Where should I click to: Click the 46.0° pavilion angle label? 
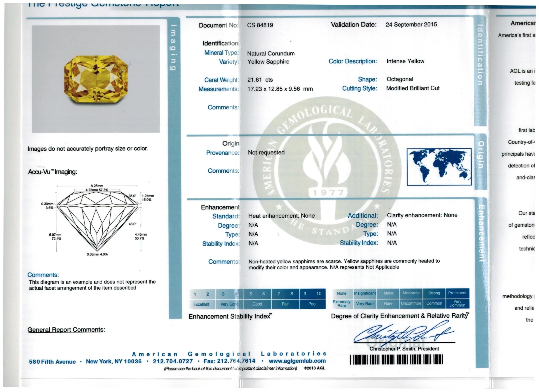click(132, 224)
